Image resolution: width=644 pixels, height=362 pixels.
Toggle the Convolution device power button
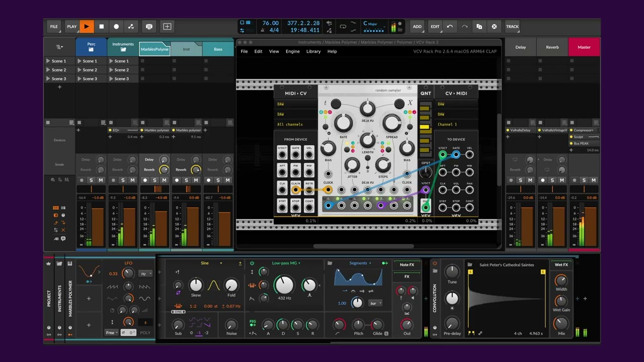(435, 263)
